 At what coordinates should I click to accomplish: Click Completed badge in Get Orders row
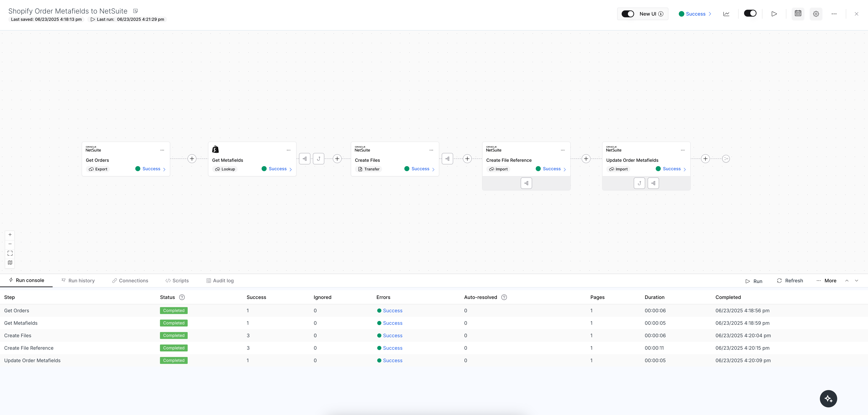point(173,311)
